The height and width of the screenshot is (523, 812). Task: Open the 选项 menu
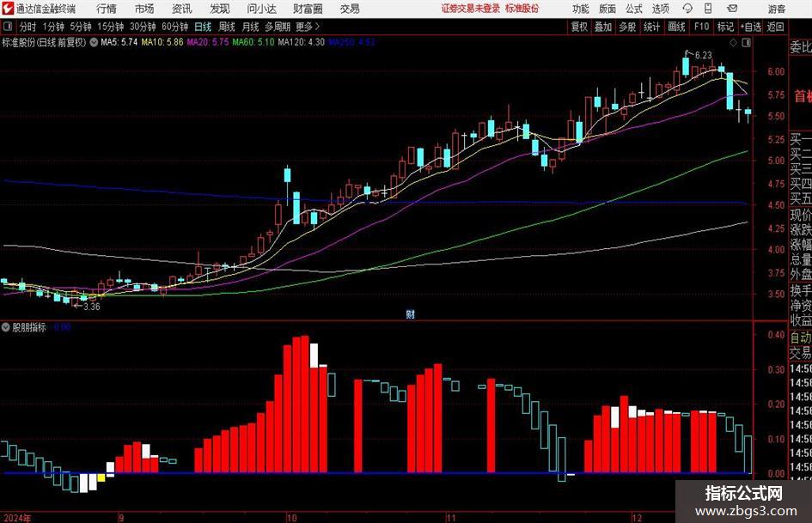tap(660, 9)
